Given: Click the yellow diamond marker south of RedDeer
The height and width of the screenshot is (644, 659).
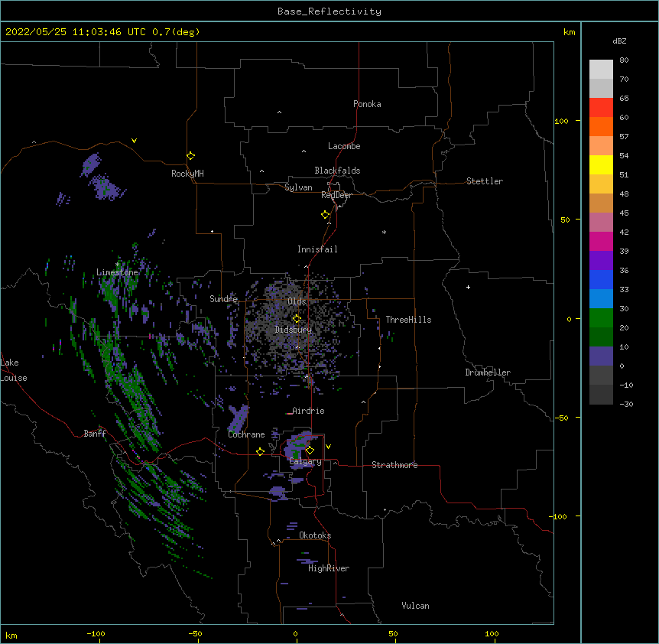Looking at the screenshot, I should pos(326,215).
